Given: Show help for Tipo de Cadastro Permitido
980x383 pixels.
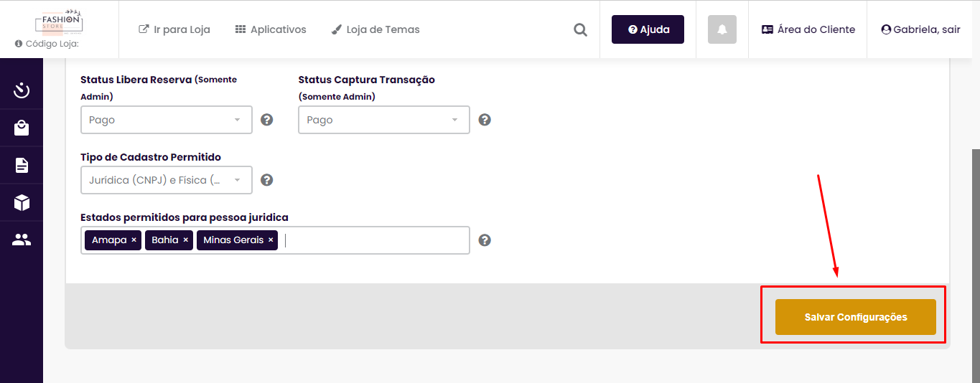Looking at the screenshot, I should click(x=267, y=180).
